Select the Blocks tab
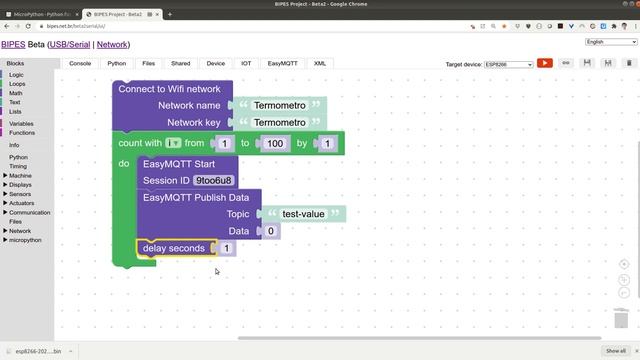 (x=15, y=64)
